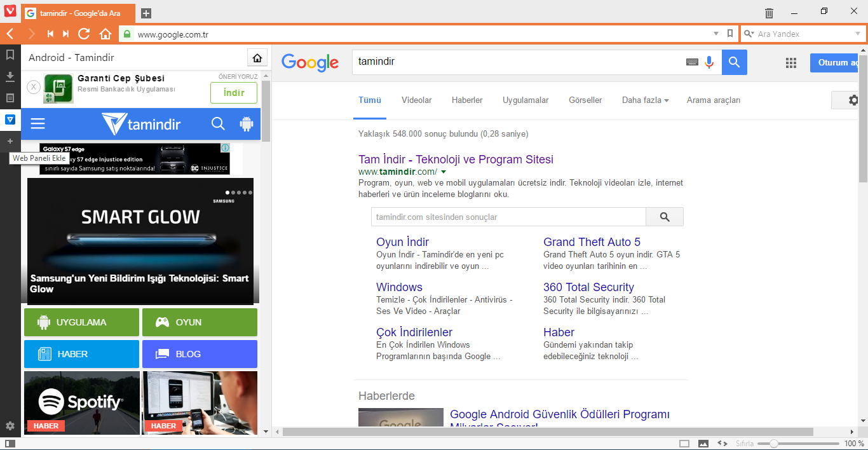Toggle image loading in the status bar
The image size is (868, 450).
(x=703, y=443)
